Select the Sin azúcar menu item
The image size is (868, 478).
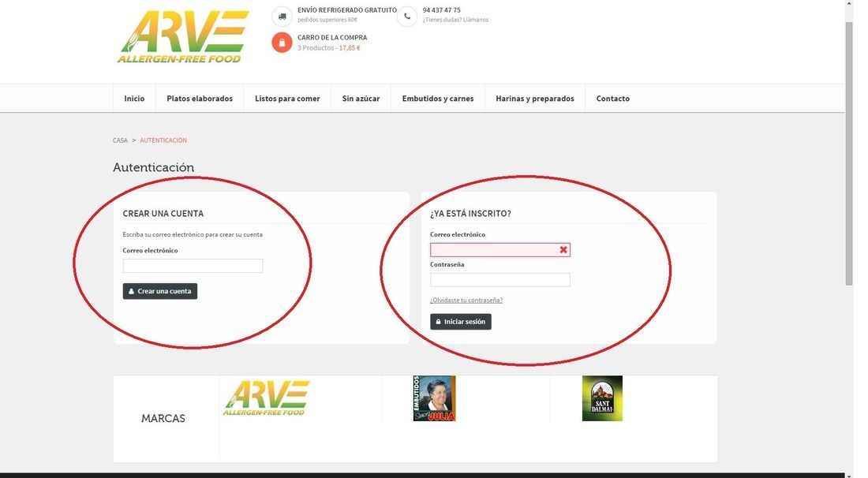pyautogui.click(x=361, y=99)
